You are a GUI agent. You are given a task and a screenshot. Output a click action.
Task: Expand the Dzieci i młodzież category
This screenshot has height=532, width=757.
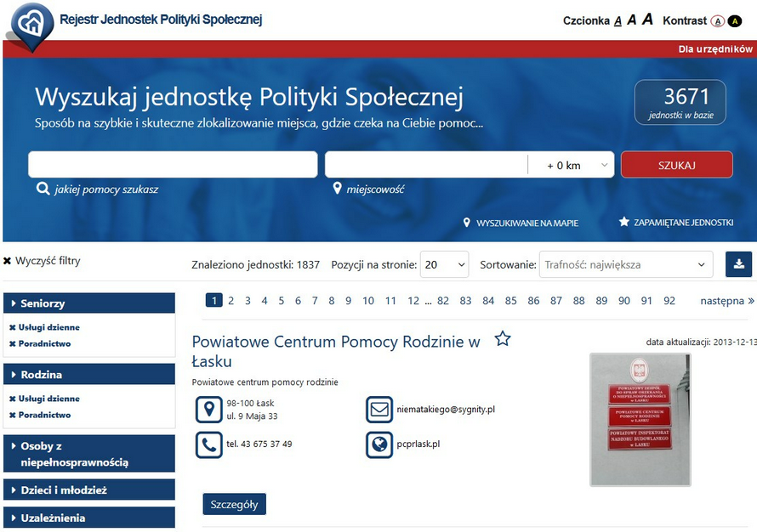click(88, 490)
